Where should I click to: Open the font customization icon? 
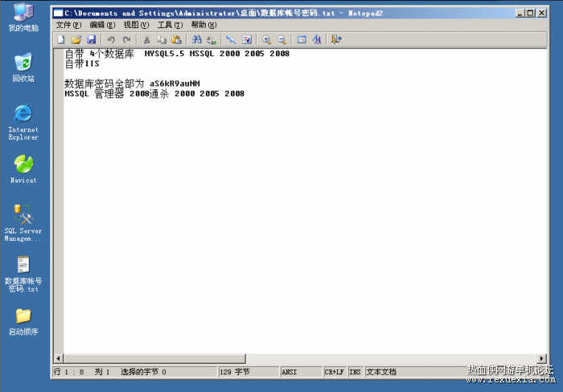click(316, 39)
